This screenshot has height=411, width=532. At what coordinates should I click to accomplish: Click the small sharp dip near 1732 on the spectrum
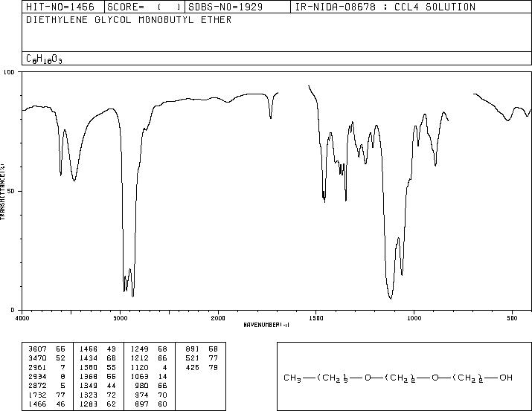270,117
